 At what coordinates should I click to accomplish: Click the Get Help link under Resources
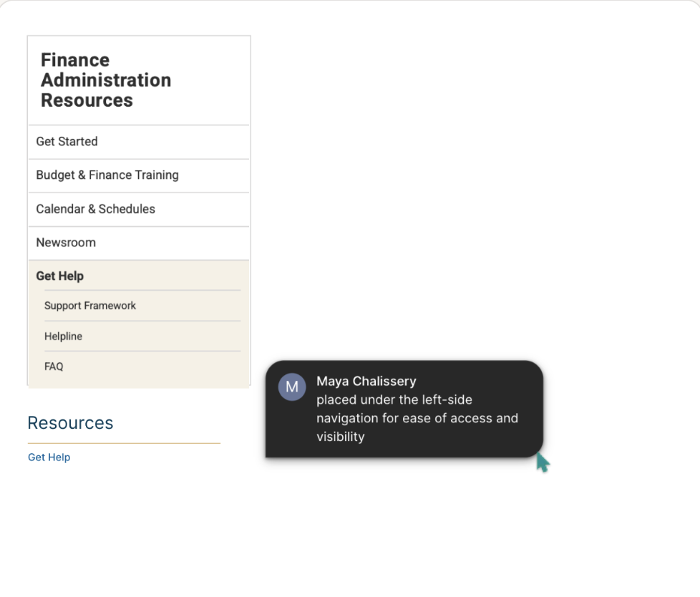(49, 457)
